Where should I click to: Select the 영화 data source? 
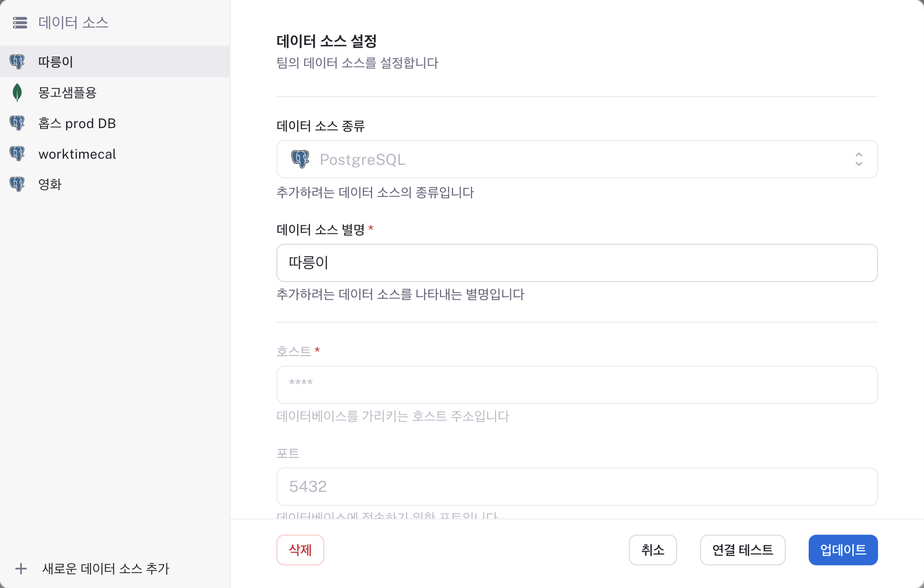click(x=115, y=185)
